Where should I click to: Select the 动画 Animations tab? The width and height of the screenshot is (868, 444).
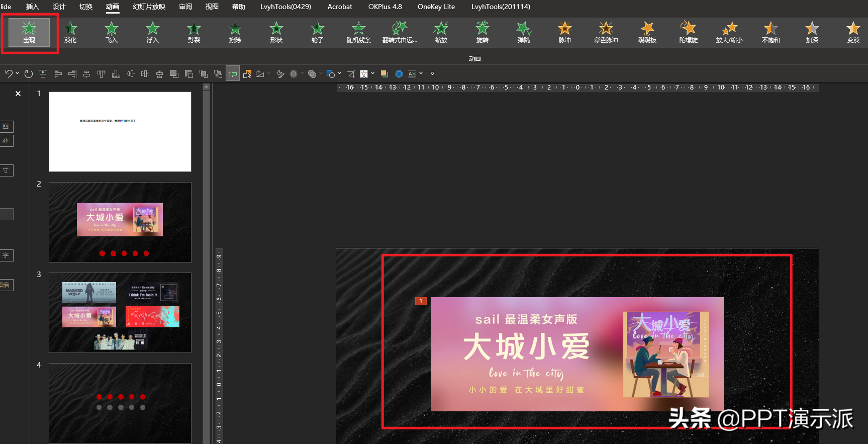pos(113,7)
